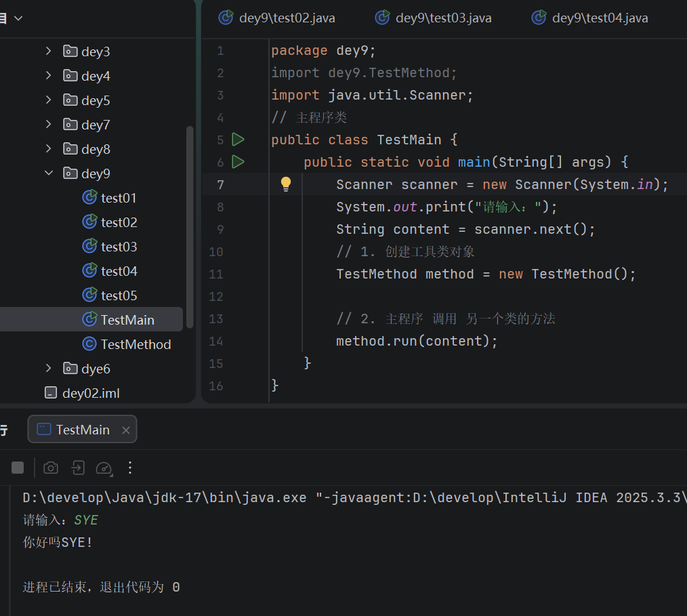Image resolution: width=687 pixels, height=616 pixels.
Task: Open test01 class file
Action: point(119,198)
